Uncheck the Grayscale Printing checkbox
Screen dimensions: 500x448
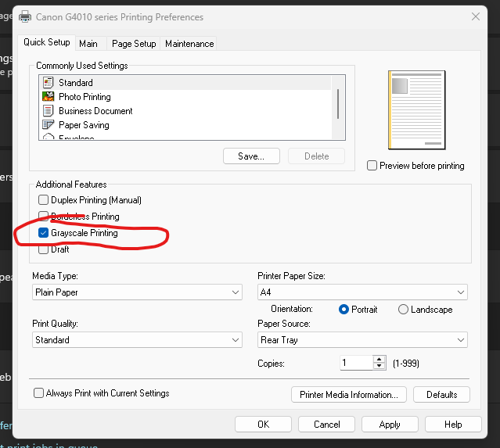(x=43, y=233)
